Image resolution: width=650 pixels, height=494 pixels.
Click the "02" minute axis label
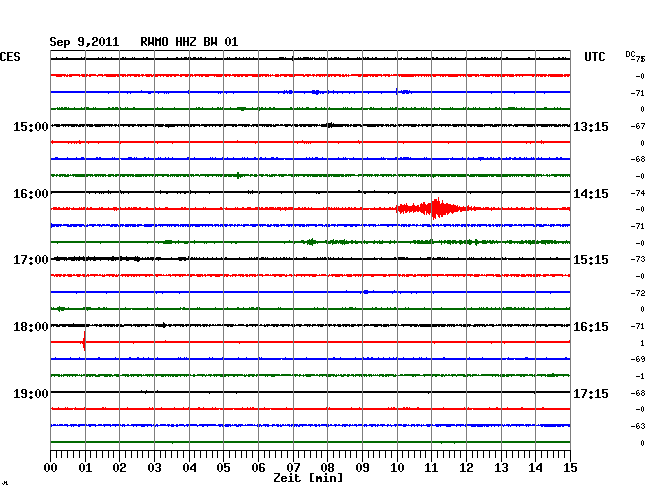tap(119, 467)
